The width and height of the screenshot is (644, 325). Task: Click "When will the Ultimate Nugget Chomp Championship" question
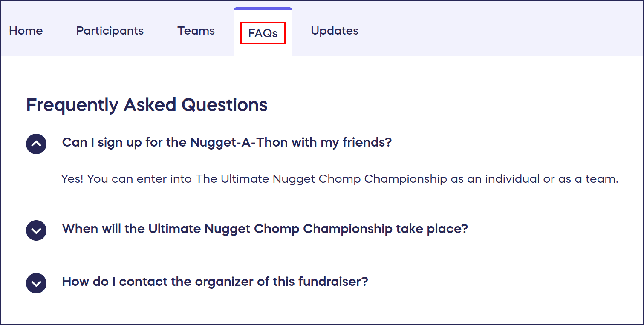tap(265, 229)
